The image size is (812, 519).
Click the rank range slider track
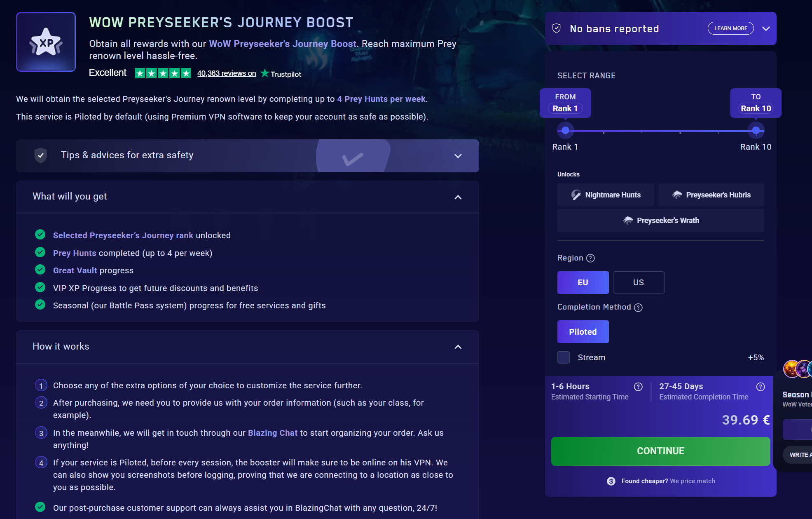660,131
